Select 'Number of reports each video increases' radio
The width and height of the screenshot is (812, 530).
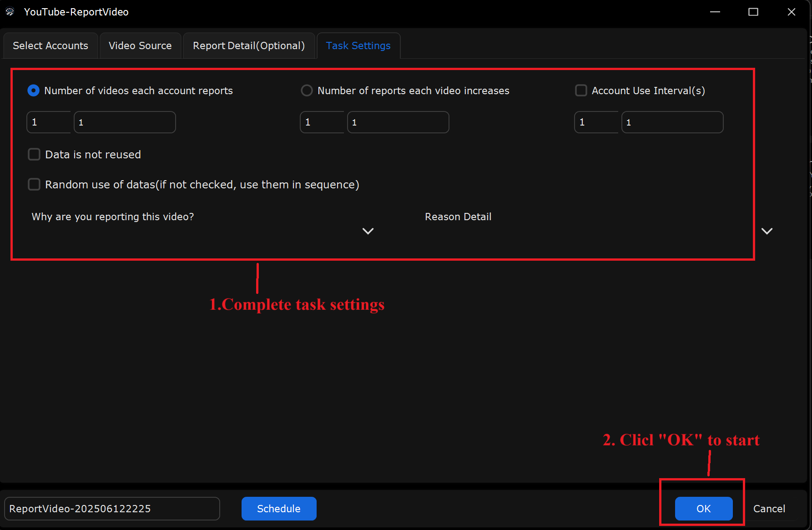pyautogui.click(x=307, y=91)
